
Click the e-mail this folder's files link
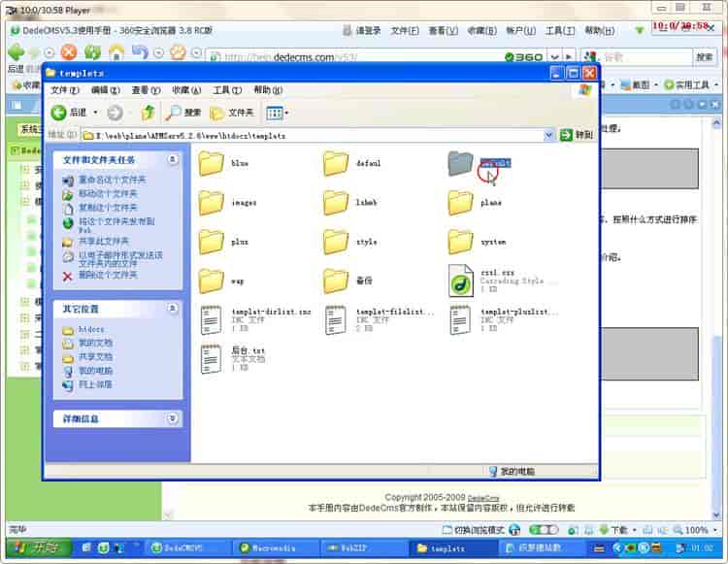coord(120,259)
